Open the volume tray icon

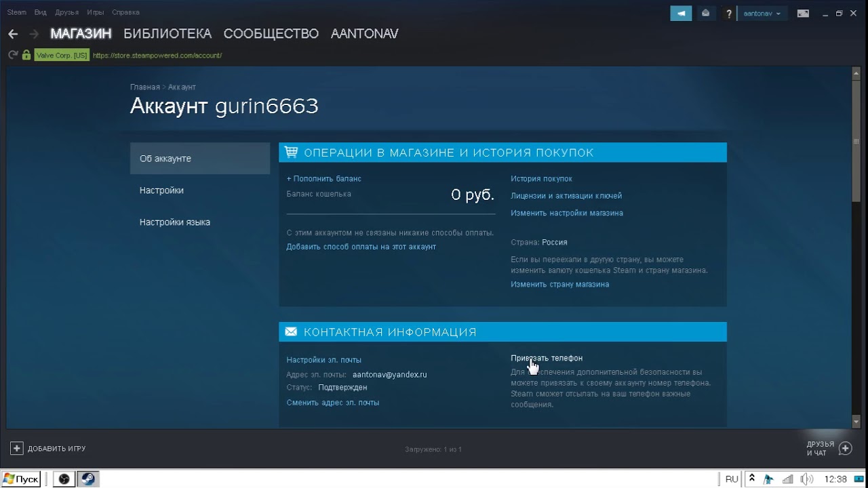[x=806, y=479]
